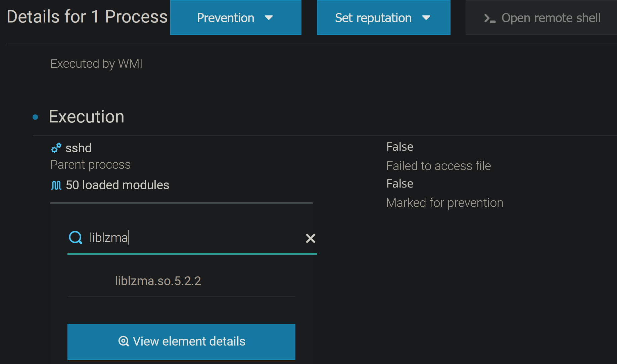Click the Details for 1 Process title
Viewport: 617px width, 364px height.
click(87, 16)
